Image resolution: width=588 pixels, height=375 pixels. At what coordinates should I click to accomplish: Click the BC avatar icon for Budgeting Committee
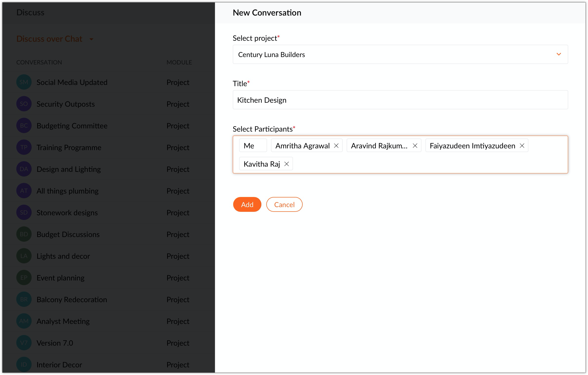[x=24, y=126]
